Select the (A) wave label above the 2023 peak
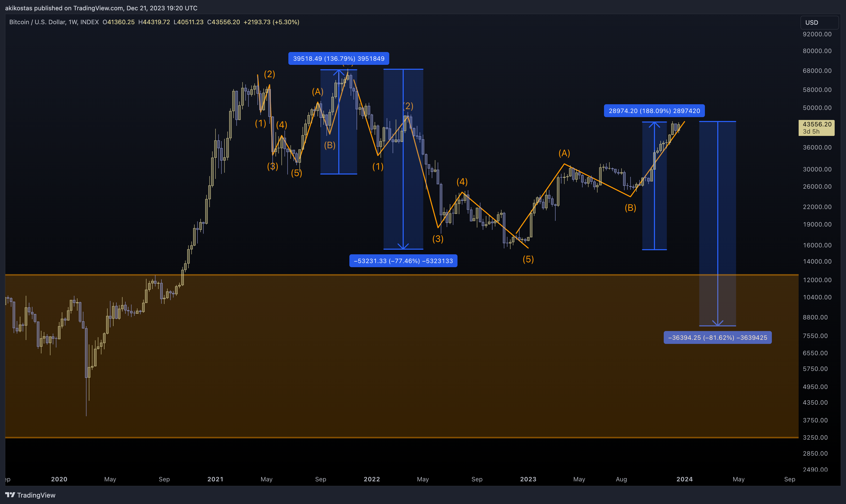 pyautogui.click(x=564, y=153)
